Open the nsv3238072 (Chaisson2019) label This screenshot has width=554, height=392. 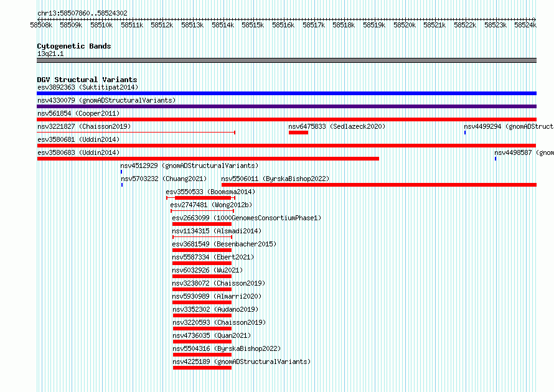[218, 283]
